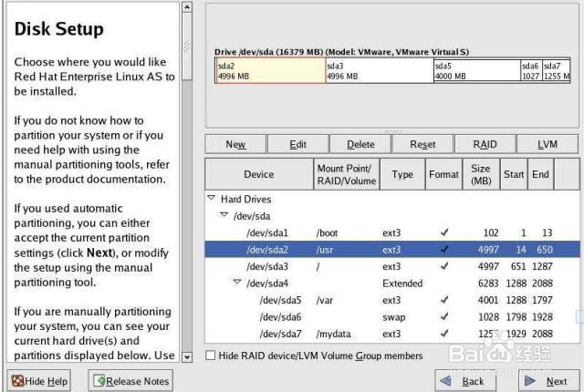Collapse the Hard Drives tree node
This screenshot has width=584, height=392.
pos(211,198)
